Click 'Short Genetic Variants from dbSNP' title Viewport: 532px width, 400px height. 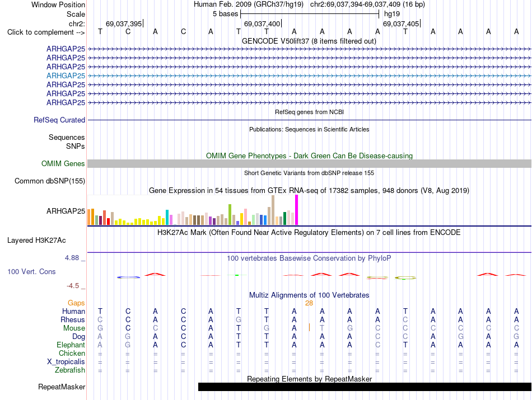(x=309, y=173)
